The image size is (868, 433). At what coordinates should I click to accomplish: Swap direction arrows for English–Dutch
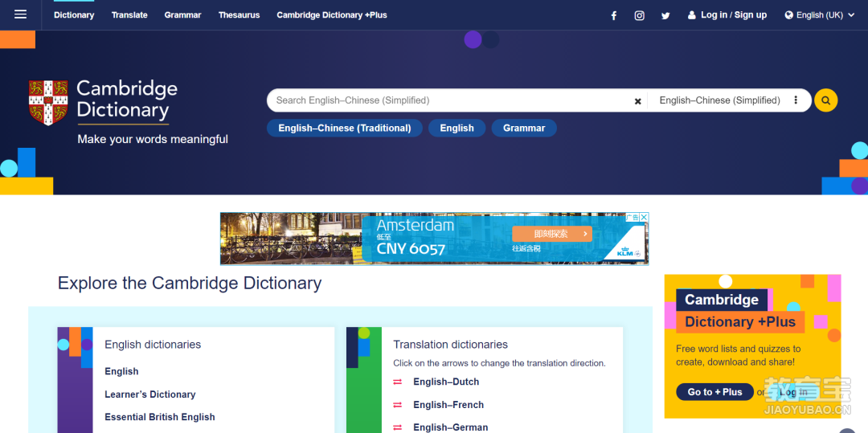point(398,382)
